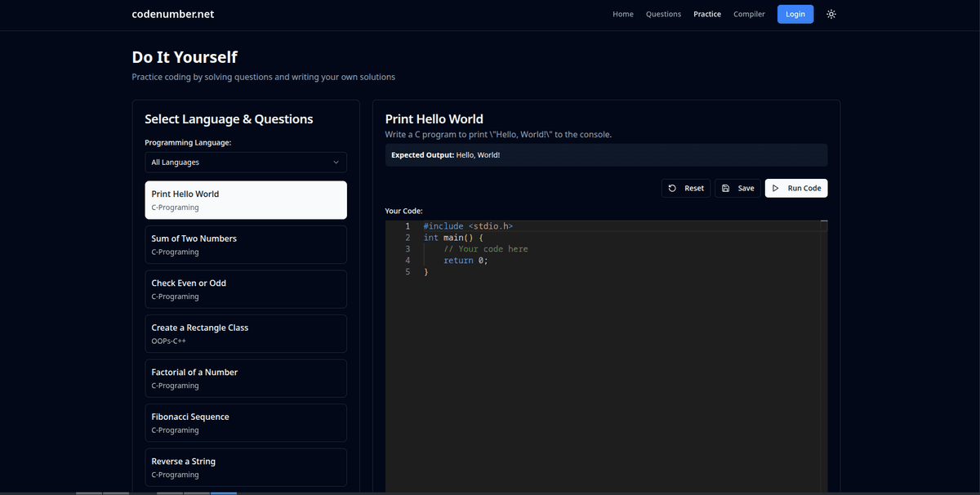Viewport: 980px width, 495px height.
Task: Open the Home link
Action: coord(623,14)
